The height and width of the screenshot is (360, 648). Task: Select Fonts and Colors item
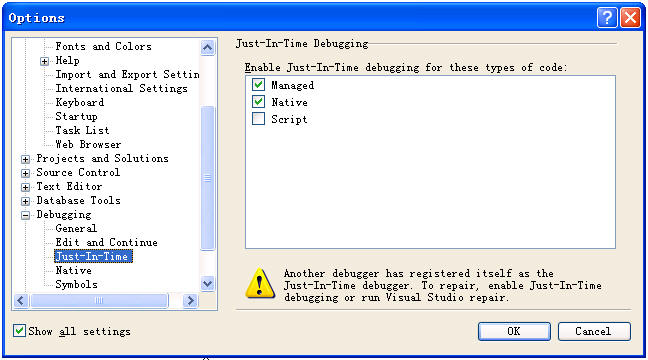[103, 46]
